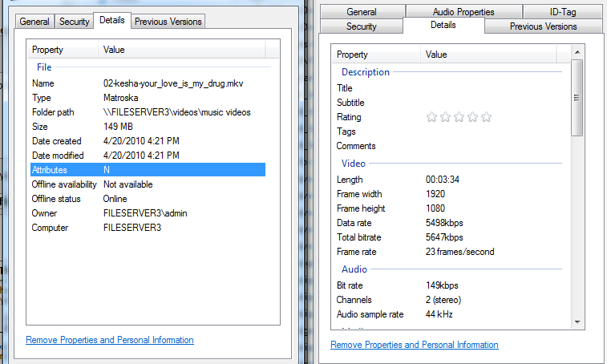Viewport: 607px width, 364px height.
Task: Set the rating to five stars
Action: click(x=486, y=117)
